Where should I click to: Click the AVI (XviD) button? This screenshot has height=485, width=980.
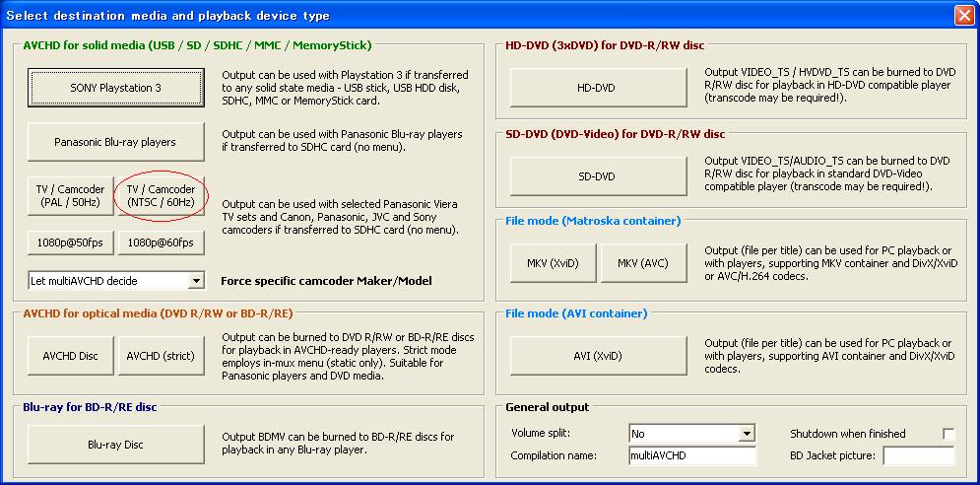tap(596, 356)
